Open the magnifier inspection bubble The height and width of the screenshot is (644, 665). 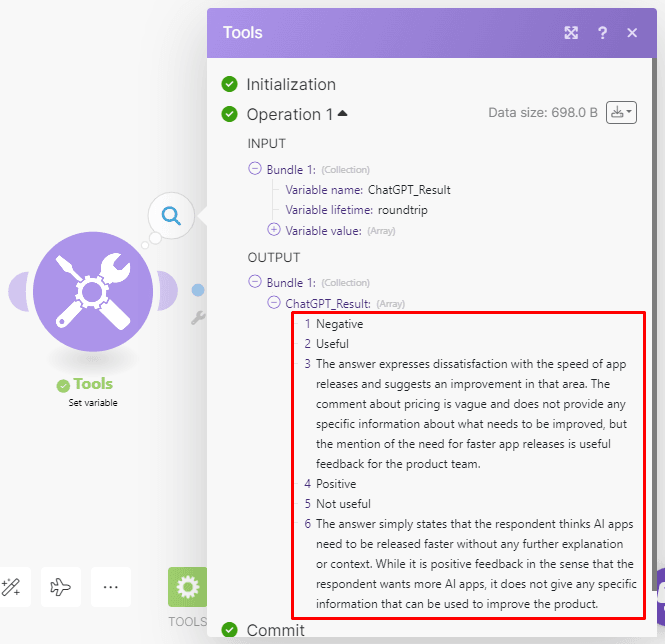click(171, 214)
